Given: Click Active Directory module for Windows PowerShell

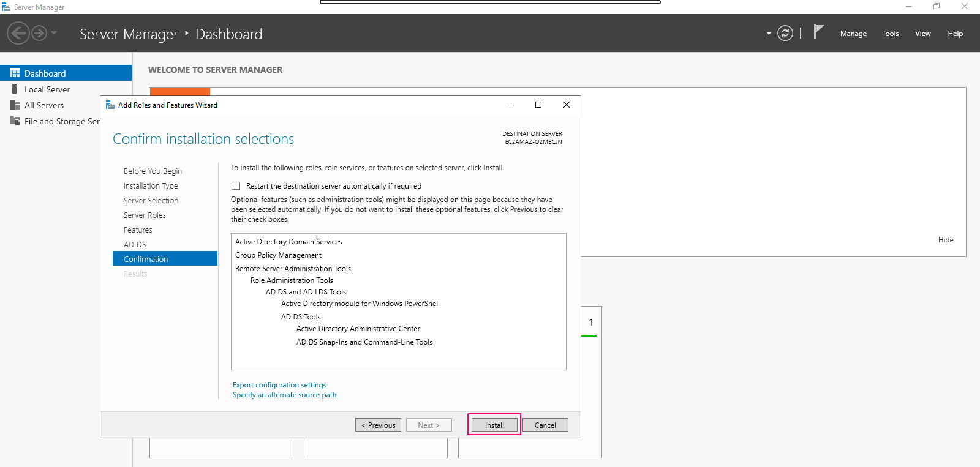Looking at the screenshot, I should pyautogui.click(x=360, y=304).
